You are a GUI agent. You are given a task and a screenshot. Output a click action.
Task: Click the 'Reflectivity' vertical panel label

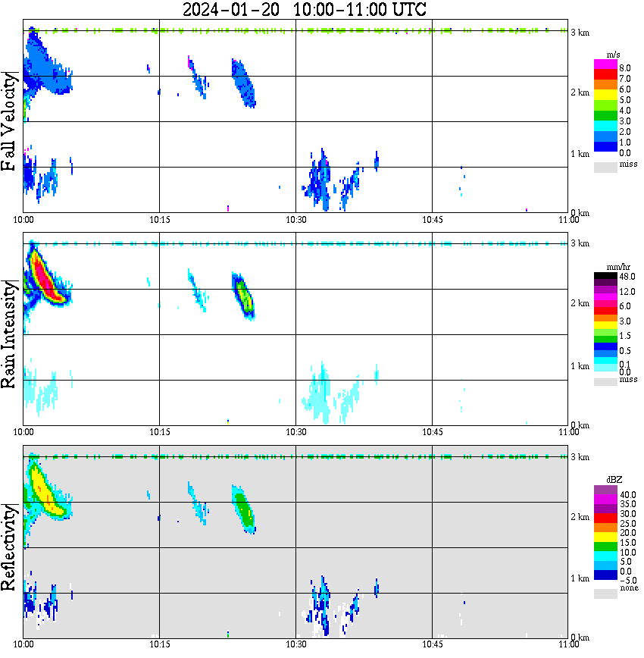pyautogui.click(x=9, y=547)
